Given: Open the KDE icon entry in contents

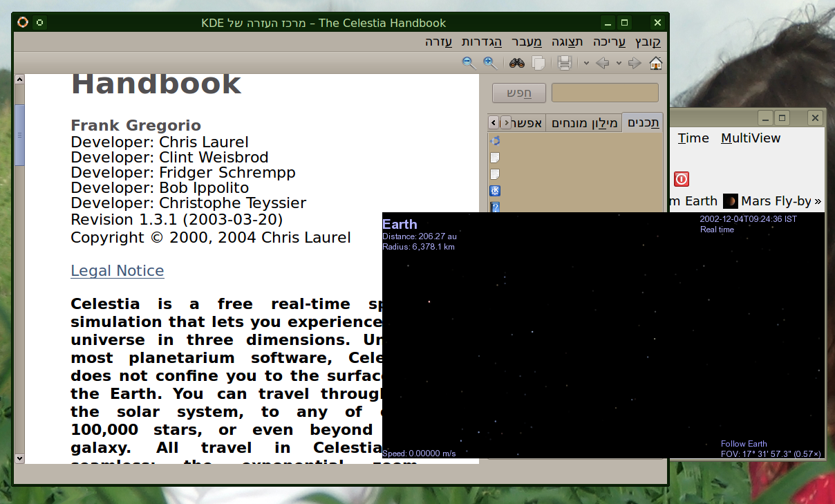Looking at the screenshot, I should [x=495, y=191].
